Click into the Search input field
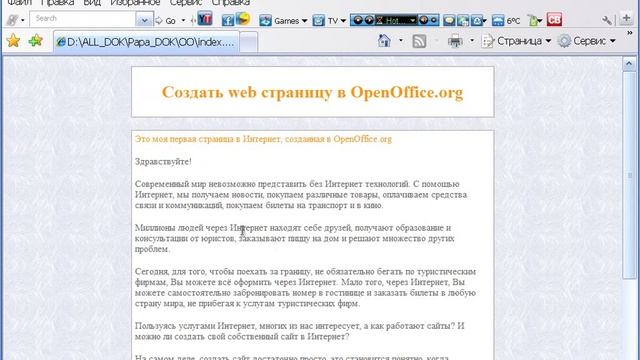 (x=83, y=19)
